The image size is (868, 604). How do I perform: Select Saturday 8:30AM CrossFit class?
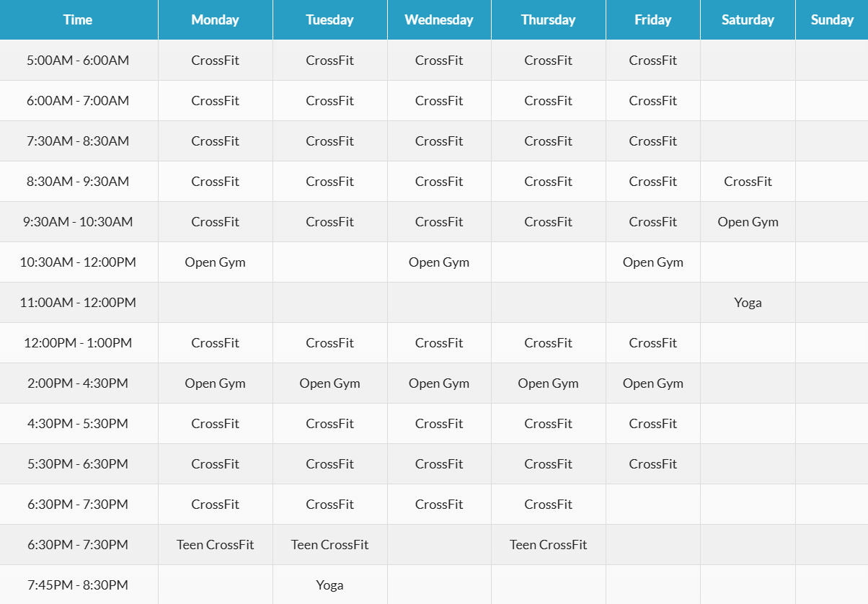[748, 182]
